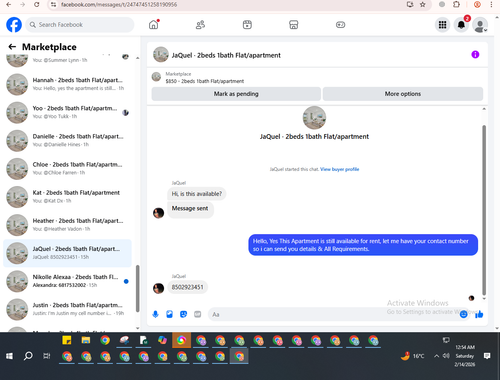Click the GIF picker icon
The image size is (500, 380).
(x=198, y=314)
